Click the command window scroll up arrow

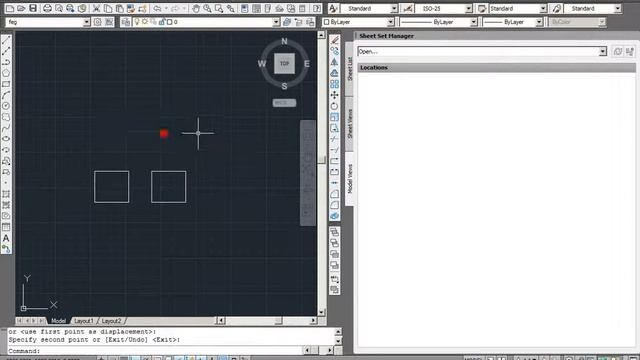[x=338, y=332]
